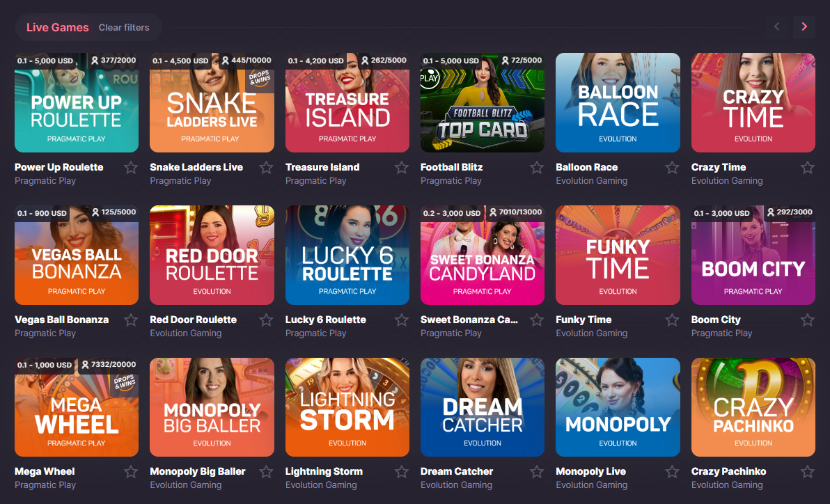Open Vegas Ball Bonanza game thumbnail

(77, 255)
